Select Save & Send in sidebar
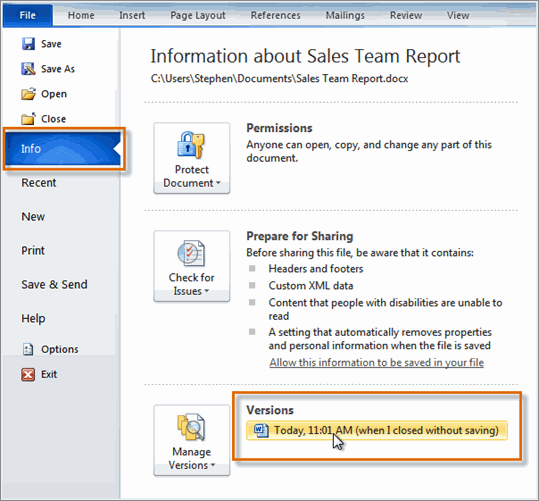This screenshot has height=501, width=539. (54, 284)
